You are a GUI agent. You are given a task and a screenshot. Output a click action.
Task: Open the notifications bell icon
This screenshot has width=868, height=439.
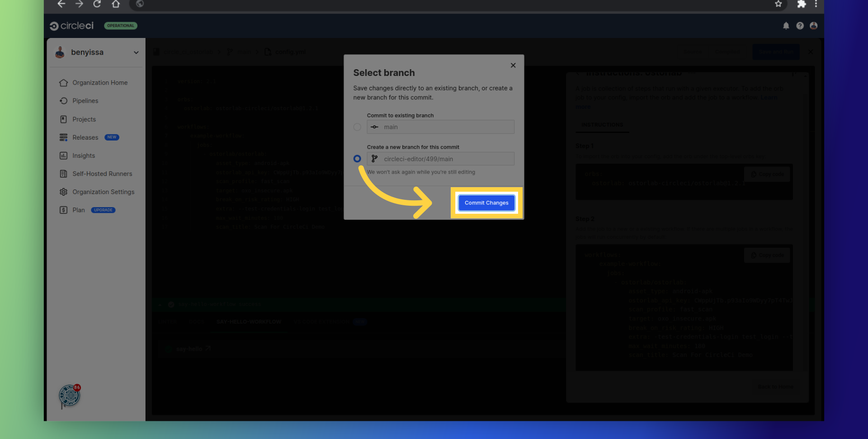(x=786, y=26)
